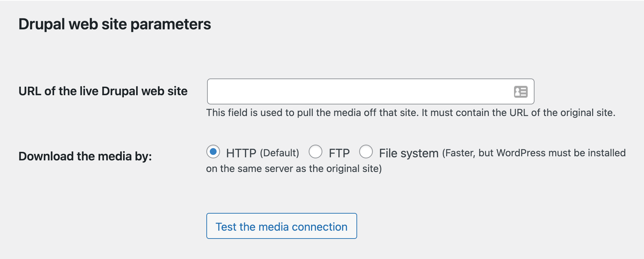
Task: Click the "(Default)" text beside HTTP
Action: click(x=280, y=153)
